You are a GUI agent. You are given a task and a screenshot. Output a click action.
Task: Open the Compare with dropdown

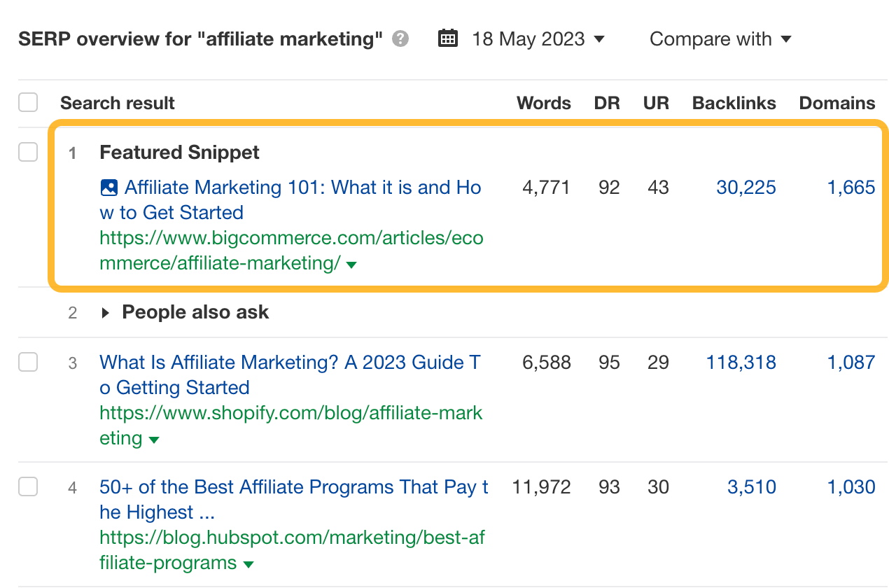(x=720, y=39)
